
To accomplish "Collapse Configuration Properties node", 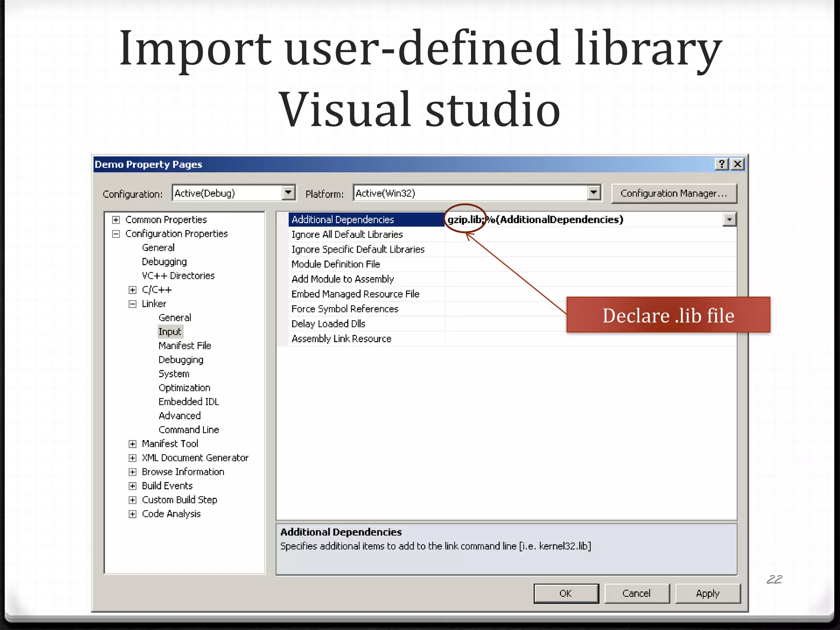I will pos(116,234).
